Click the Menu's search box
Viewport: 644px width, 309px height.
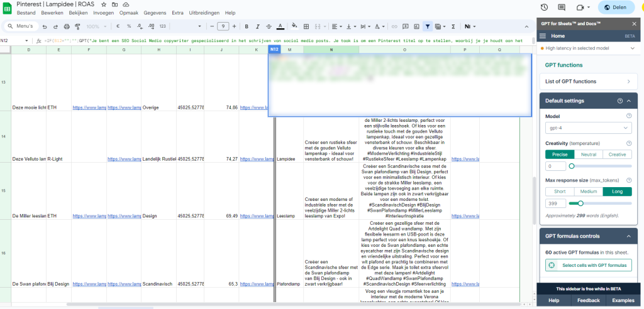[x=21, y=26]
